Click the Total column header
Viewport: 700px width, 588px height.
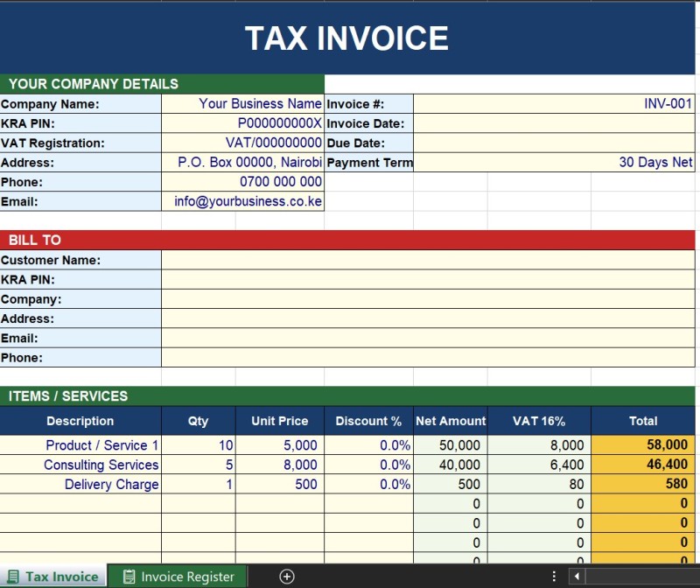643,421
